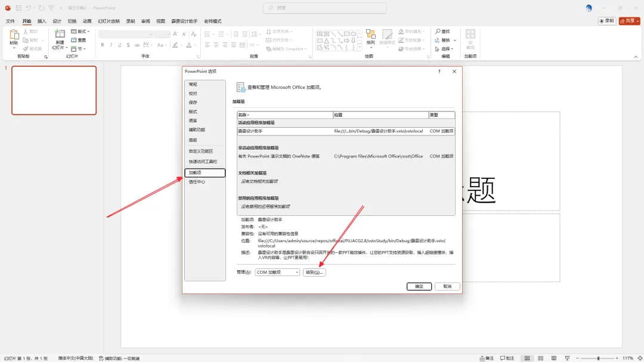Click the Decrease Font Size icon
644x362 pixels.
184,33
